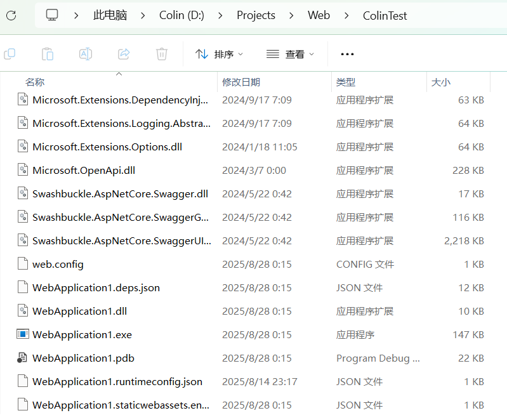Viewport: 507px width, 420px height.
Task: Select WebApplication1.dll file name
Action: (79, 312)
